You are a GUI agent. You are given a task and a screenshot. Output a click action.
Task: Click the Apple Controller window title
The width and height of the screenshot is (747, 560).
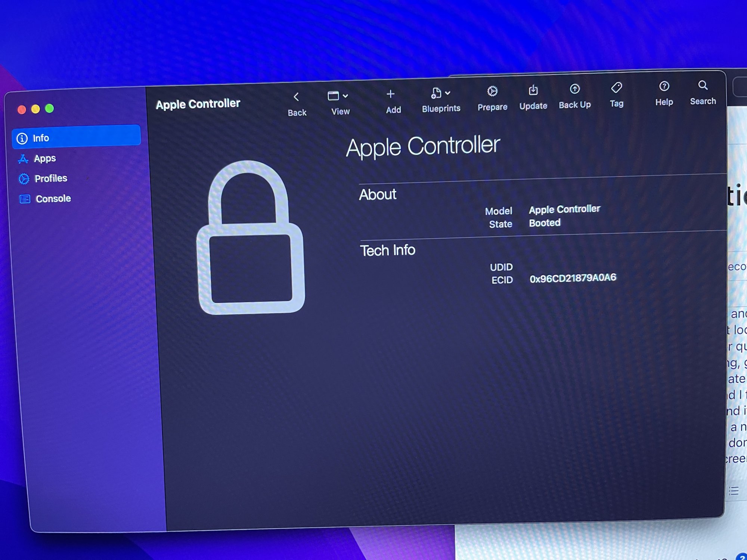pyautogui.click(x=198, y=104)
